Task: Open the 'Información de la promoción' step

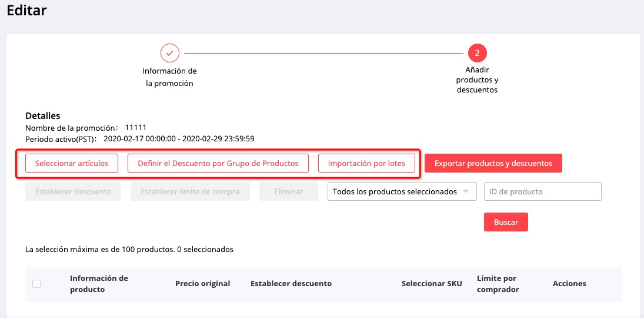Action: [169, 77]
